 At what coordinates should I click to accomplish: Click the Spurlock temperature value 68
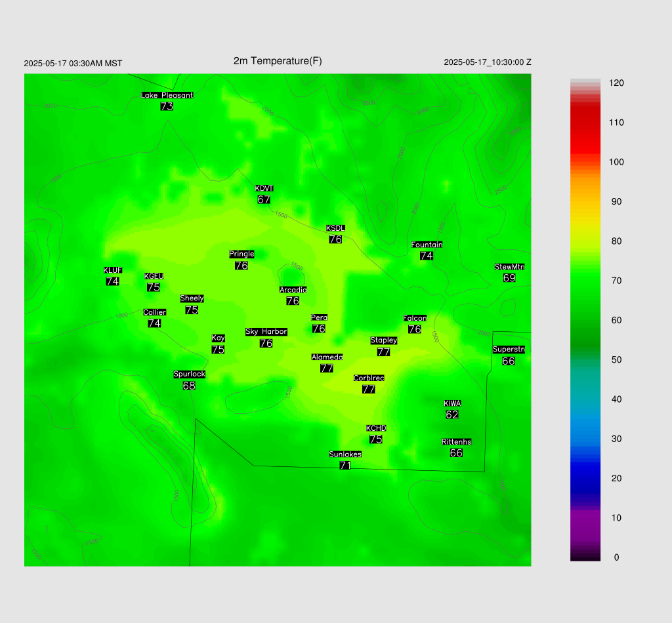[190, 386]
